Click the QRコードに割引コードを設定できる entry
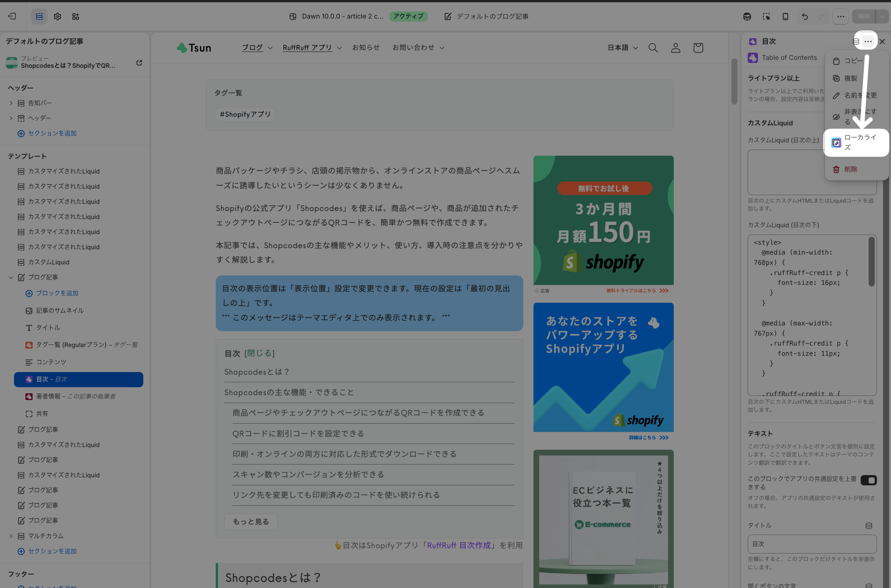891x588 pixels. pos(298,433)
